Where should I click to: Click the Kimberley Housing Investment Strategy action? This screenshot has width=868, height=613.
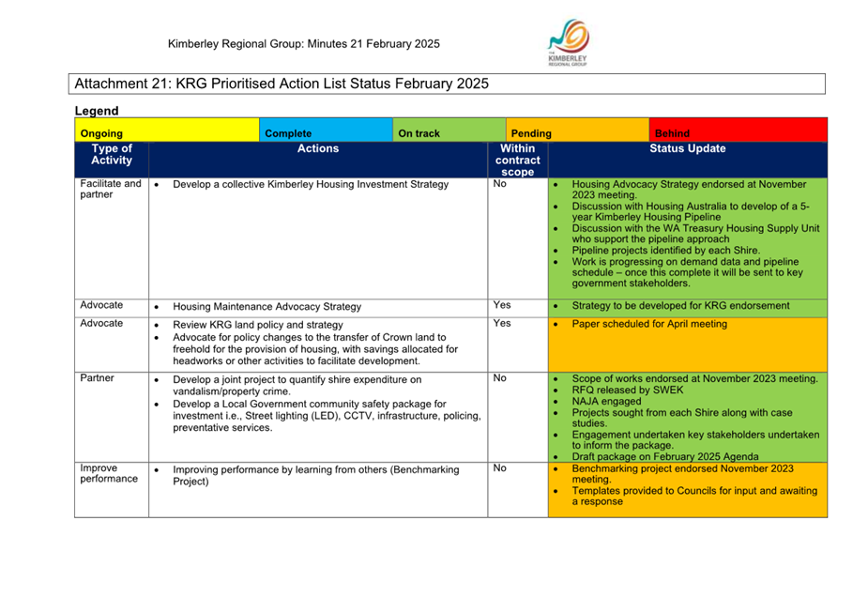tap(311, 184)
